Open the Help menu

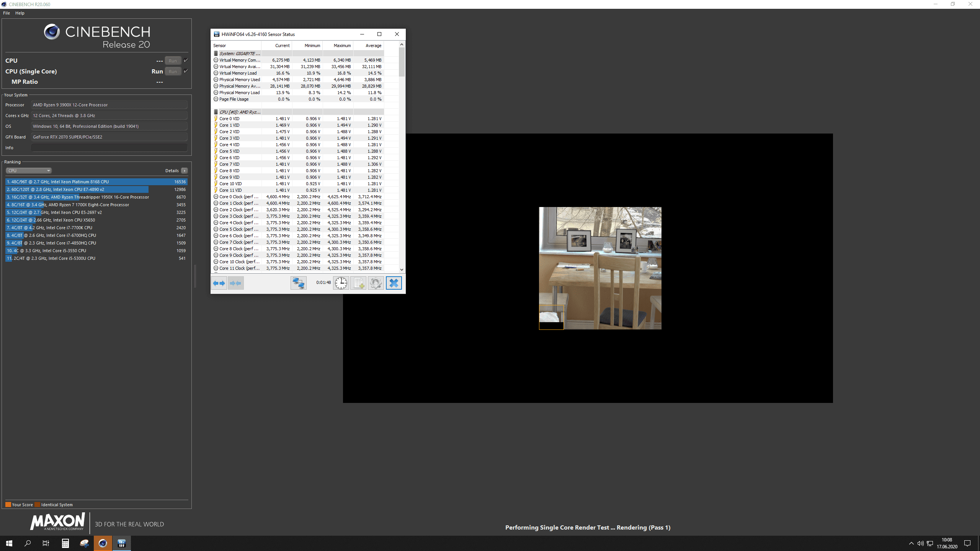pos(20,13)
